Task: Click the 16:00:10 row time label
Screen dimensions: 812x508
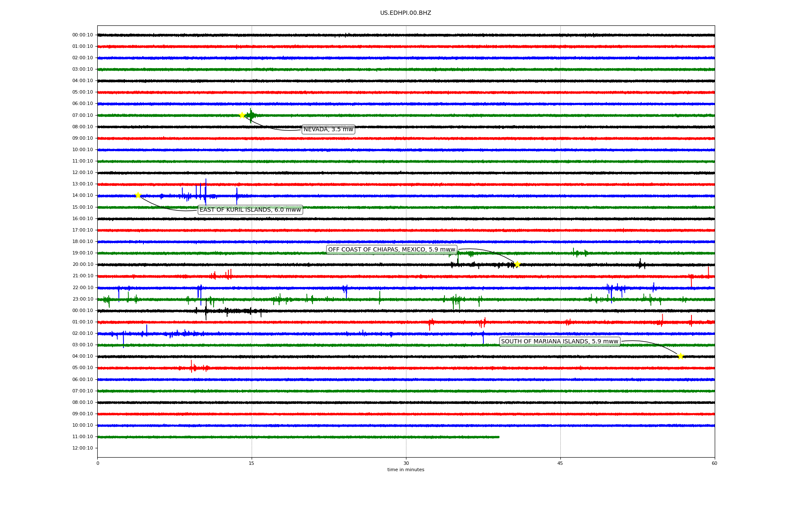Action: 82,219
